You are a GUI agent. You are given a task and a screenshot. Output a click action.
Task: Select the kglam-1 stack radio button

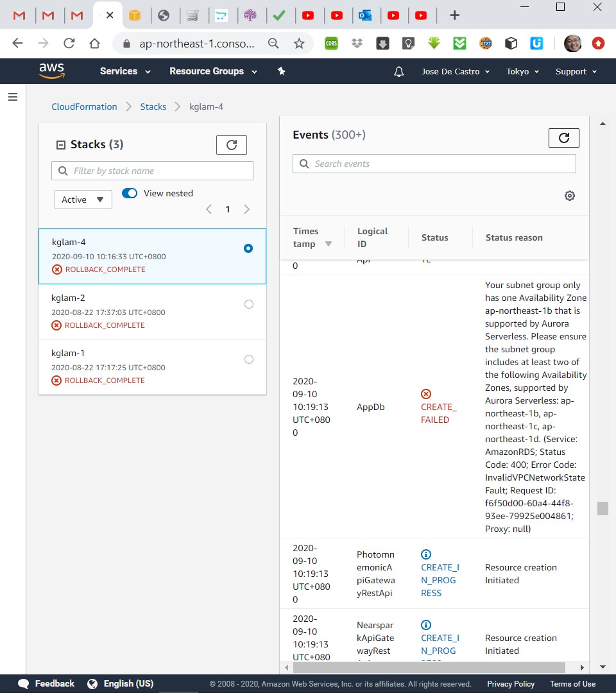click(249, 359)
